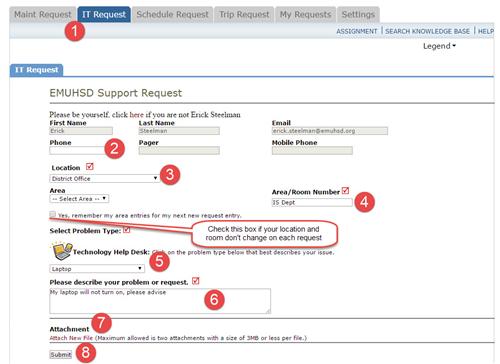Image resolution: width=500 pixels, height=364 pixels.
Task: Open SEARCH KNOWLEDGE BASE link
Action: coord(427,31)
